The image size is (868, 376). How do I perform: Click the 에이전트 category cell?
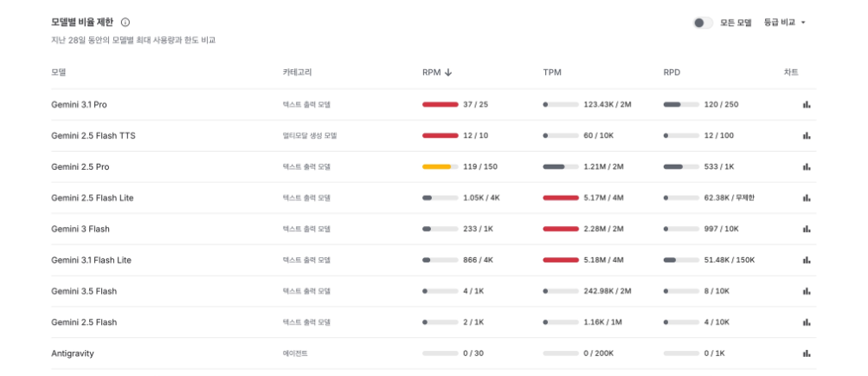(x=295, y=353)
